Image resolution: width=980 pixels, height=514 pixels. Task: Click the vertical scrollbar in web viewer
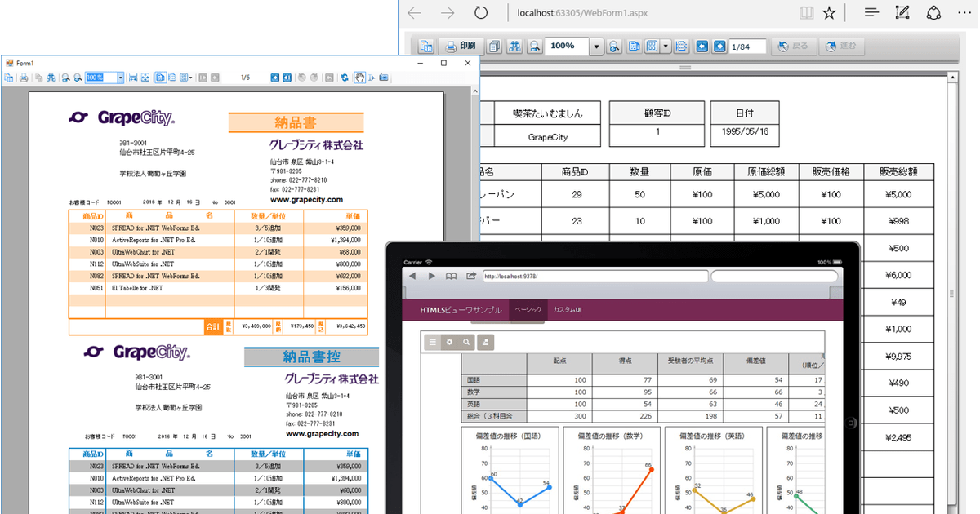[x=952, y=286]
